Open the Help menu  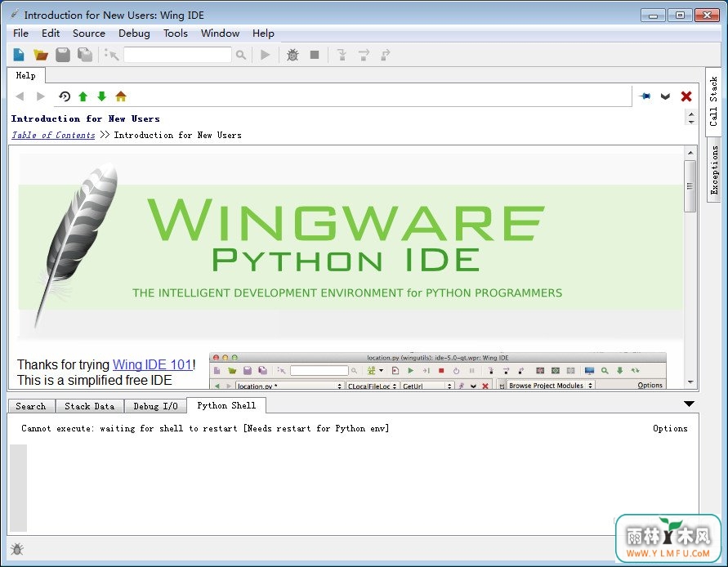click(x=263, y=33)
